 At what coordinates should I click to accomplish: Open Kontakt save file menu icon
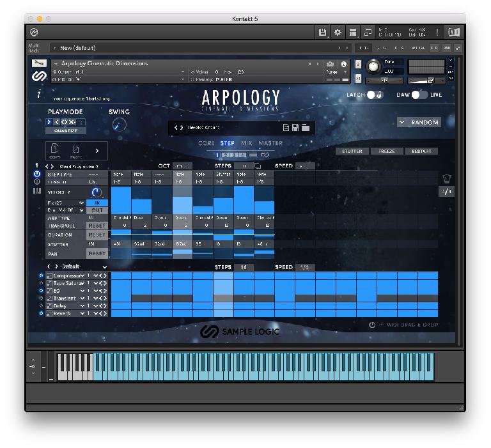pos(322,32)
